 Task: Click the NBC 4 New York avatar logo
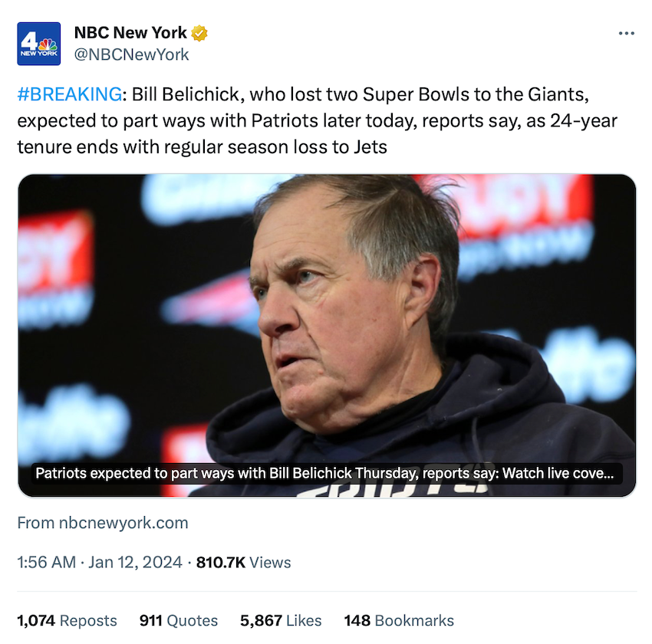[x=38, y=44]
